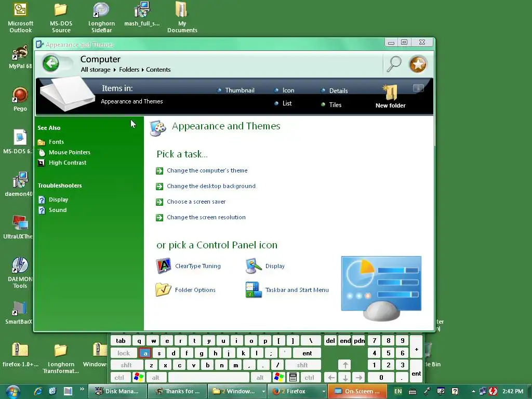Click the Microsoft Outlook desktop icon

[20, 18]
